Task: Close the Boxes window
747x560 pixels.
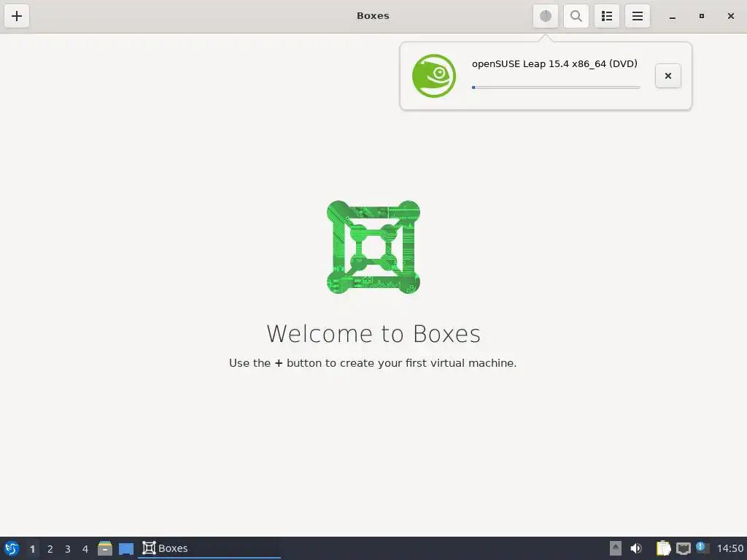Action: click(730, 16)
